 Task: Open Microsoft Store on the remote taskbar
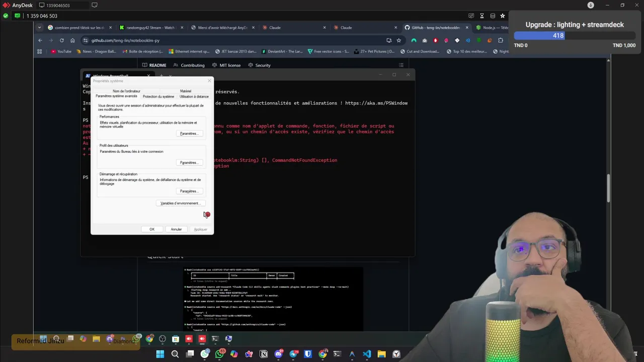pos(176,339)
